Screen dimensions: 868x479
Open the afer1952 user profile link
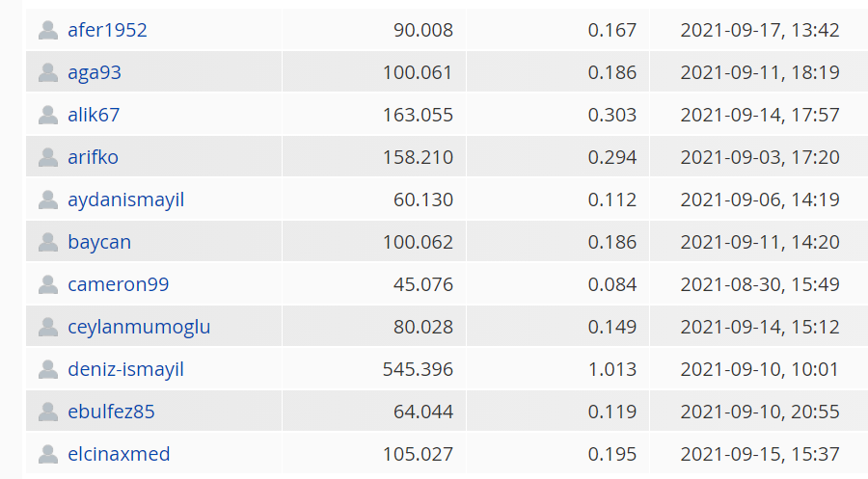click(x=107, y=30)
